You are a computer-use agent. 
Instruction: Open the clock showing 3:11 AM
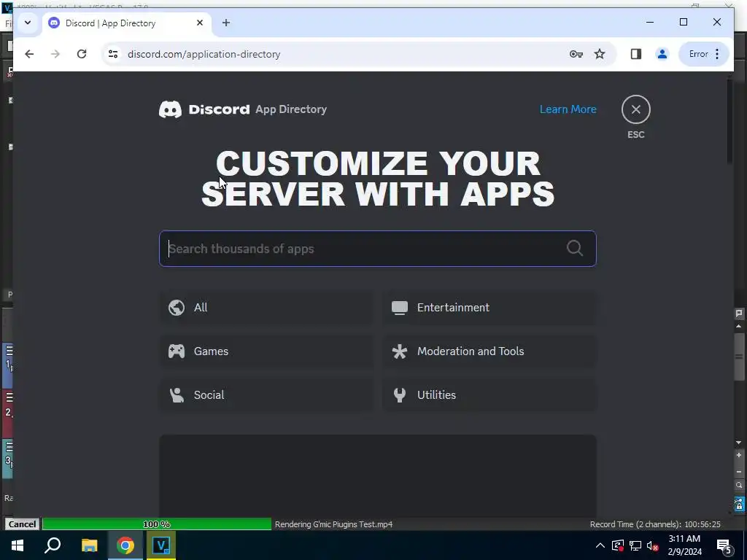pos(684,545)
